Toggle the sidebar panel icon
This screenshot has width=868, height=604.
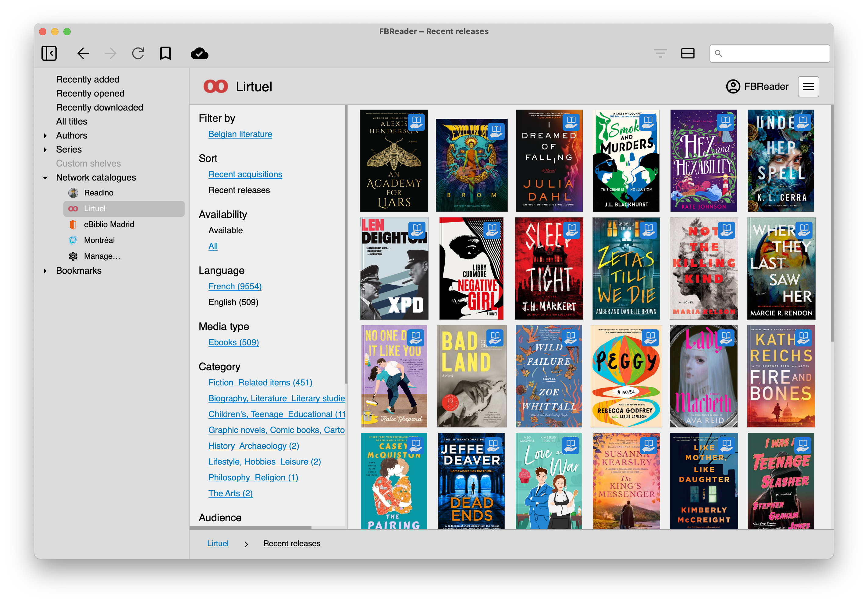[49, 53]
